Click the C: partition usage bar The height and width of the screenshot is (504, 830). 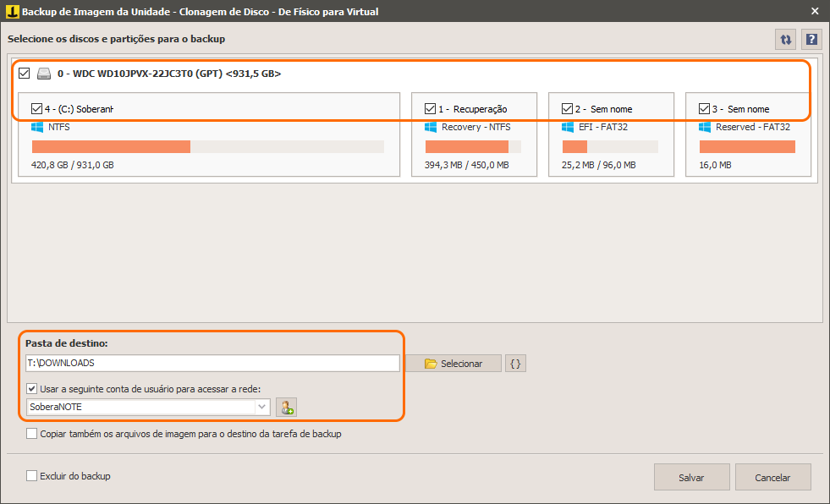[208, 146]
